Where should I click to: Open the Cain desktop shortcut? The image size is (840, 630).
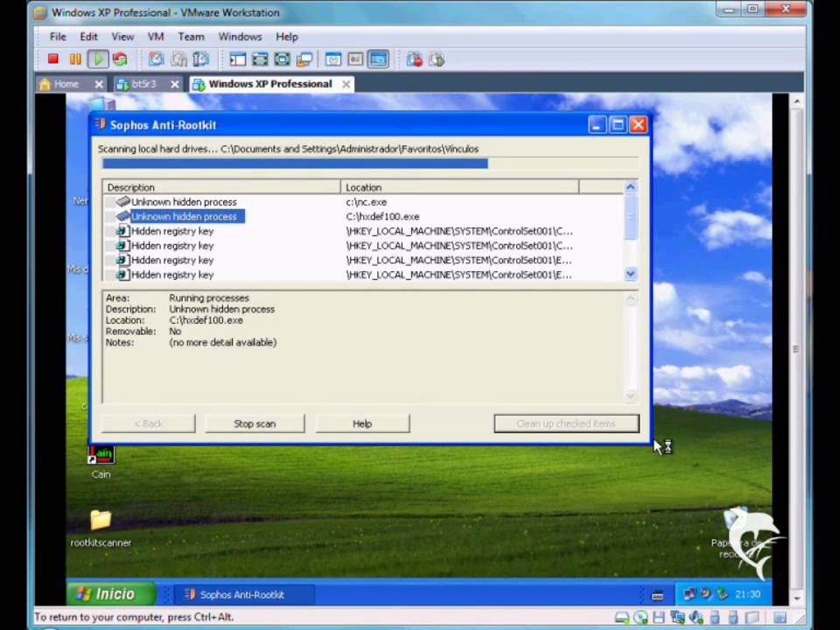(101, 462)
